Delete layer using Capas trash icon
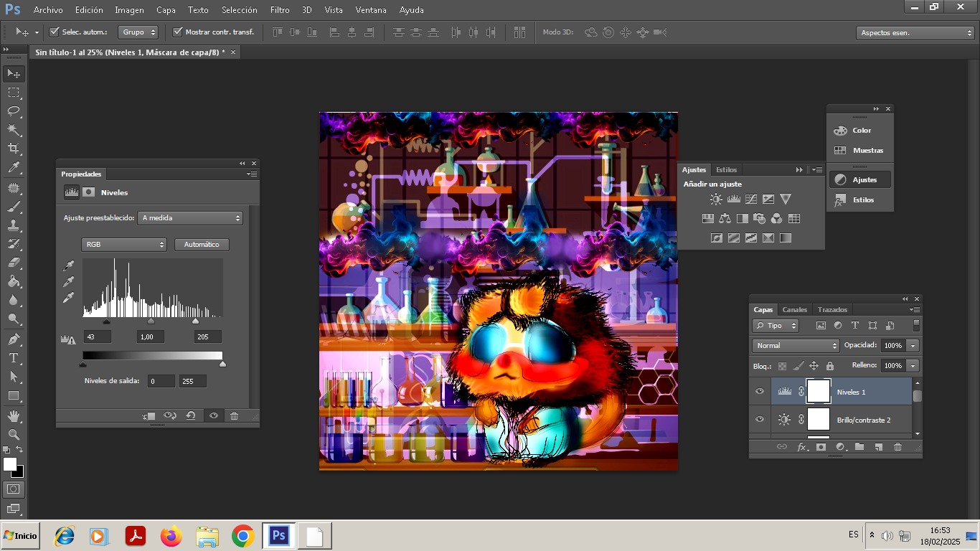Screen dimensions: 980x551 (x=897, y=447)
